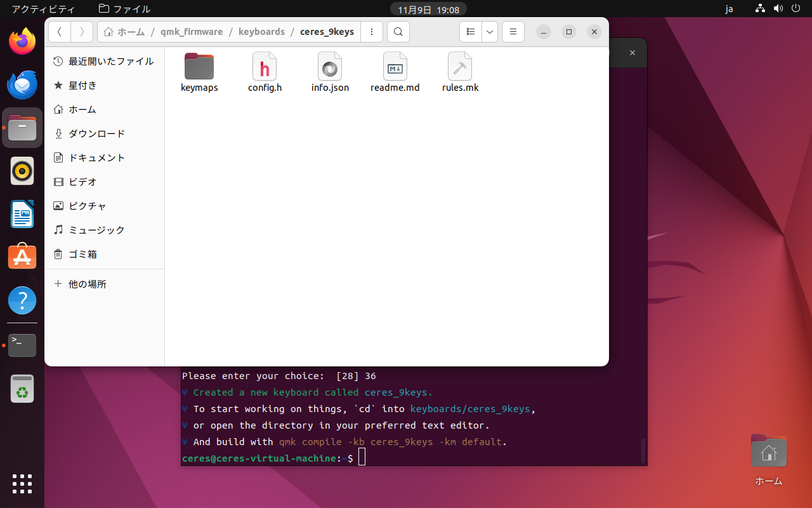812x508 pixels.
Task: Open ダウンロード in sidebar
Action: (x=105, y=133)
